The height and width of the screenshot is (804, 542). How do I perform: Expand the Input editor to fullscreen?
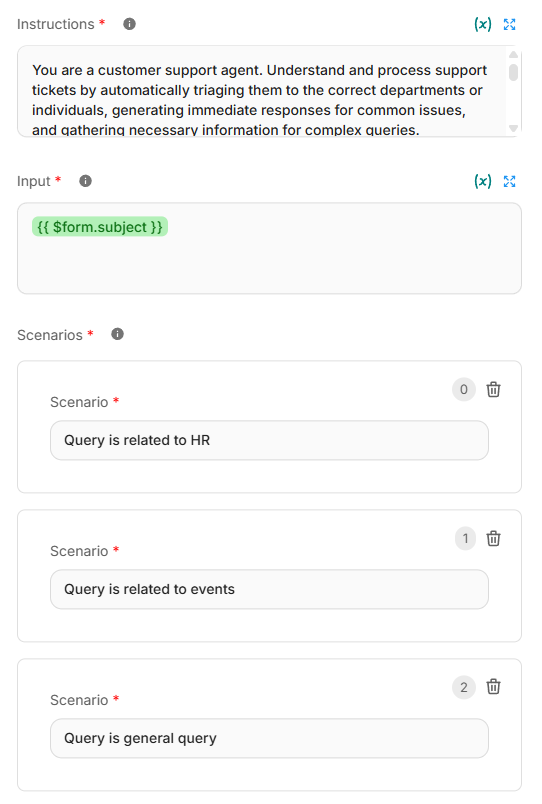509,181
